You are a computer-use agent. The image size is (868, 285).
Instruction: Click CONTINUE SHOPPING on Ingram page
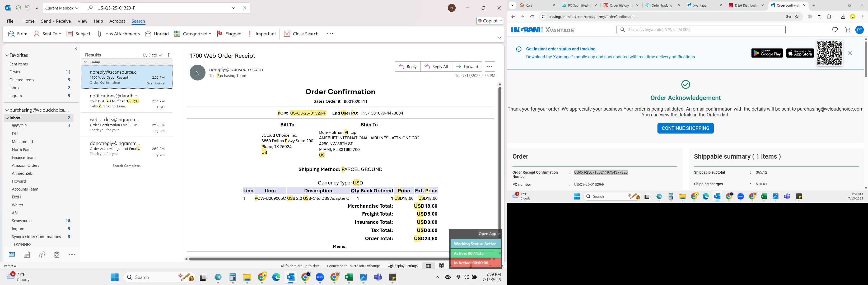click(685, 128)
